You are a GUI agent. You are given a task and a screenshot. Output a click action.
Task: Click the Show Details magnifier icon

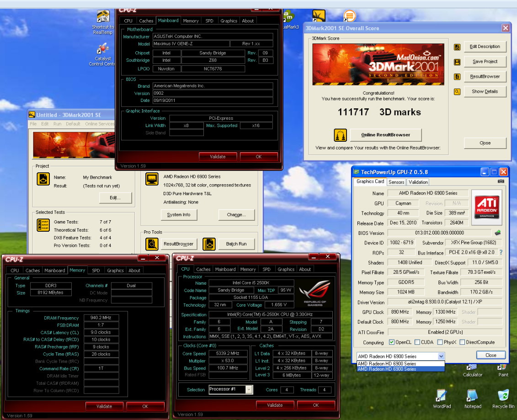click(x=457, y=92)
